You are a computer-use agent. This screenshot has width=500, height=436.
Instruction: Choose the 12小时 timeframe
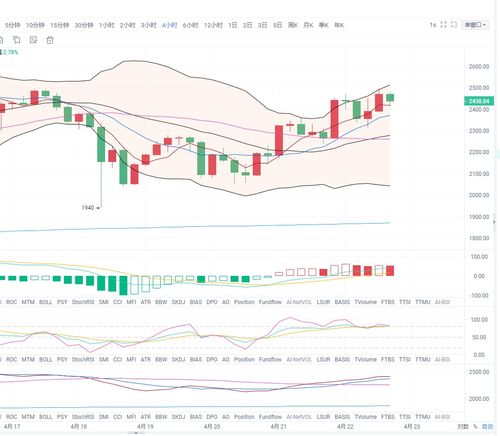point(213,25)
